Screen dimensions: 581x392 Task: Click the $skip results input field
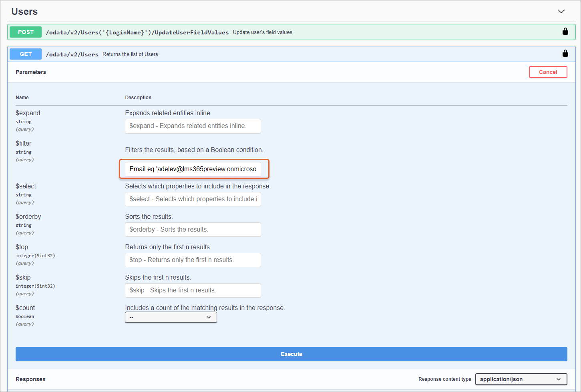click(193, 290)
